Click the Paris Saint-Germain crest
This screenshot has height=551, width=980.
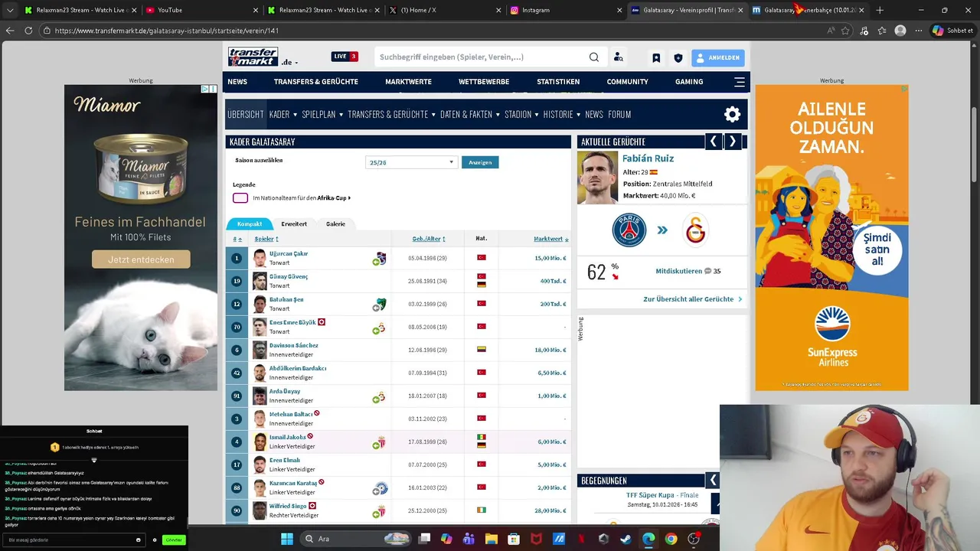pos(629,230)
